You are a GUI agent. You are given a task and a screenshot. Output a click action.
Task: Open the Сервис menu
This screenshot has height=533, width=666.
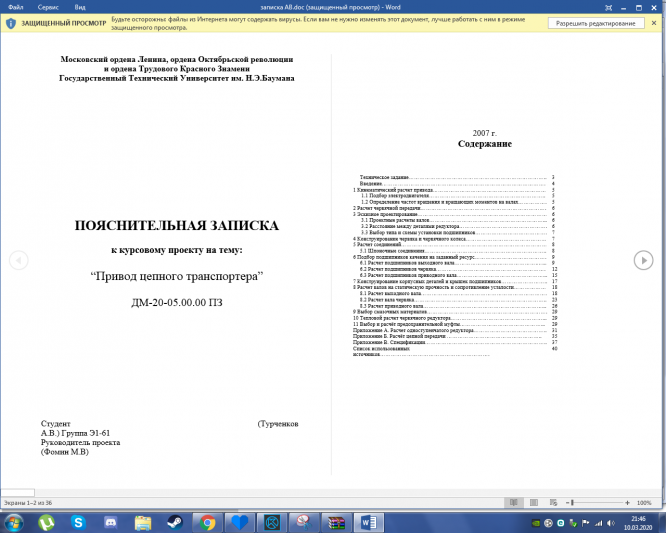[48, 7]
